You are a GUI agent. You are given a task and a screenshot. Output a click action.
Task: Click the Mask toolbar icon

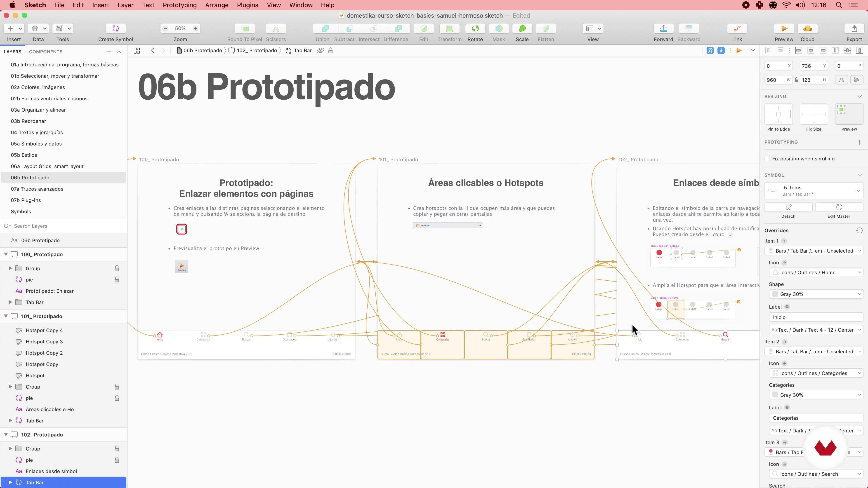499,29
